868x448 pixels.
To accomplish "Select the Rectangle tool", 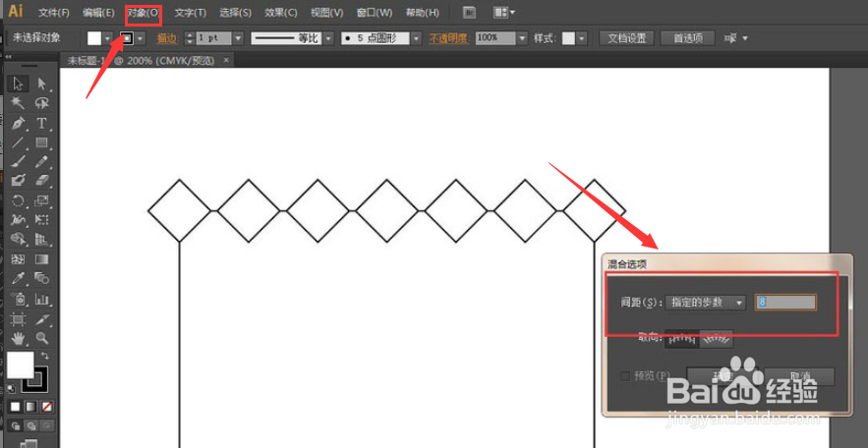I will tap(42, 142).
